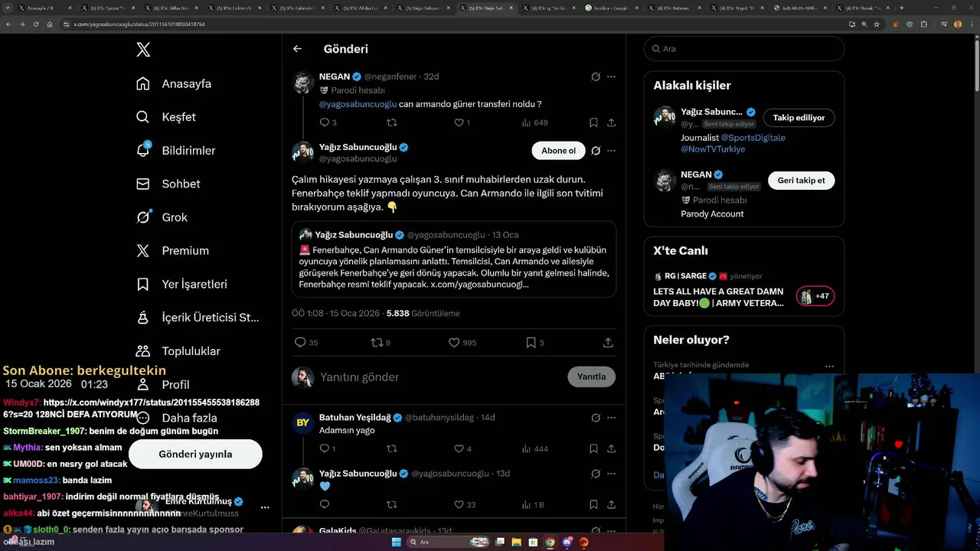Switch to the Google browser tab
Screen dimensions: 980x551
[x=613, y=8]
